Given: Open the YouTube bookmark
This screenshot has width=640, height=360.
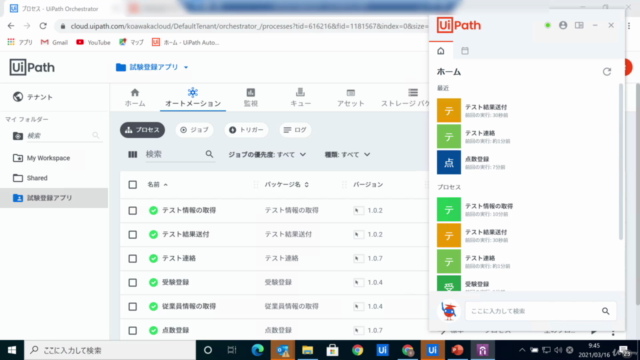Looking at the screenshot, I should coord(93,42).
